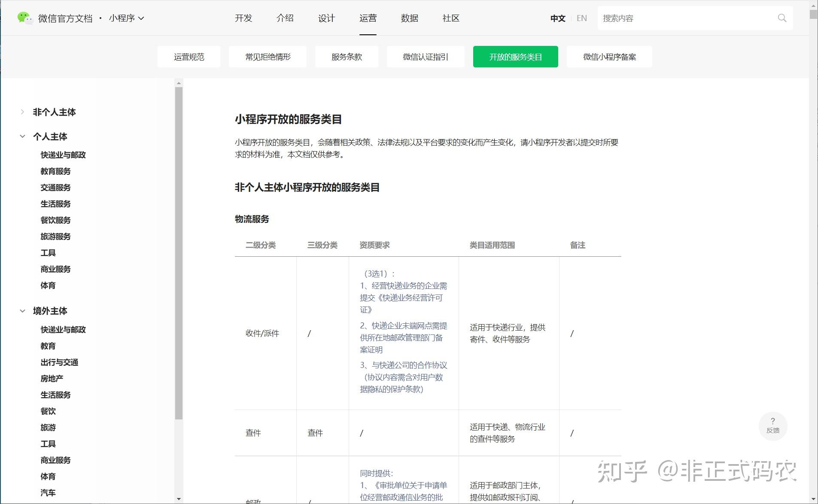Open 教育 under 境外主体

click(x=48, y=346)
